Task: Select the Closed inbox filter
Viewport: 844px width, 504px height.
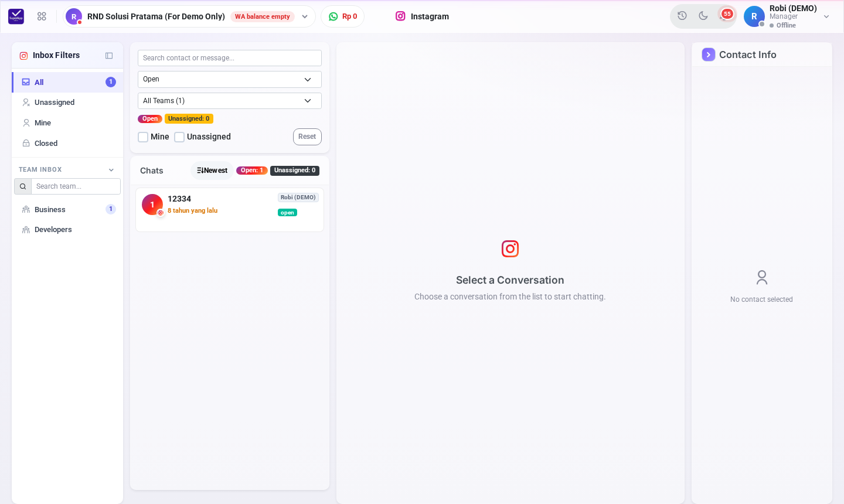Action: click(67, 144)
